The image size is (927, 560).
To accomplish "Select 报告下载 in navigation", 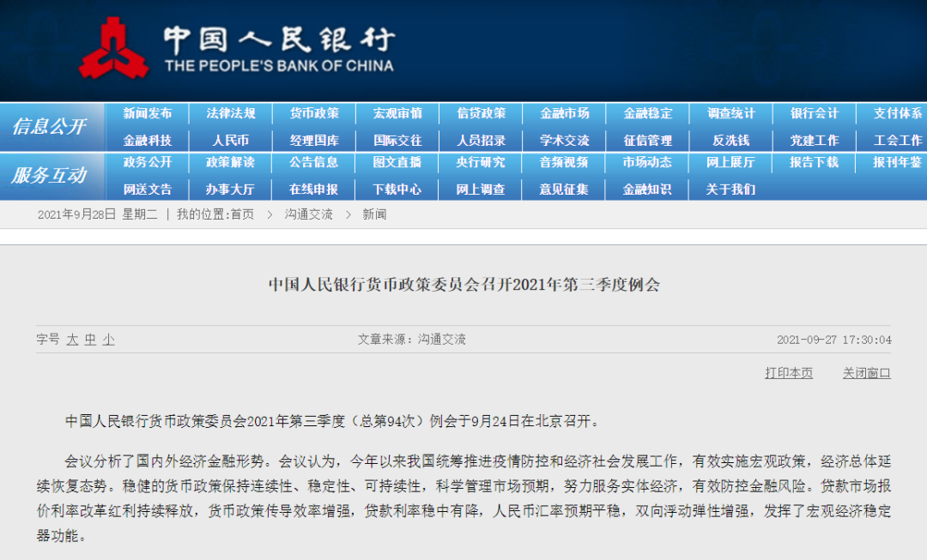I will point(814,162).
